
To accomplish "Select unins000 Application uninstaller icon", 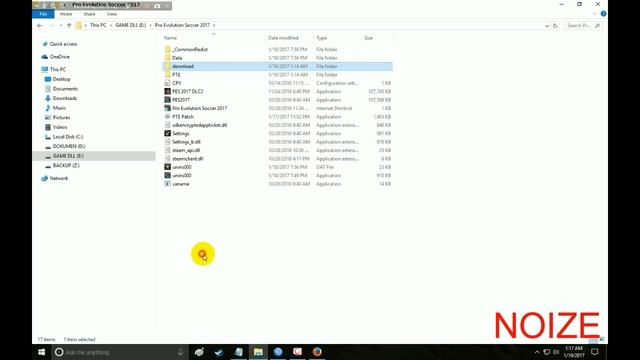I will click(167, 176).
